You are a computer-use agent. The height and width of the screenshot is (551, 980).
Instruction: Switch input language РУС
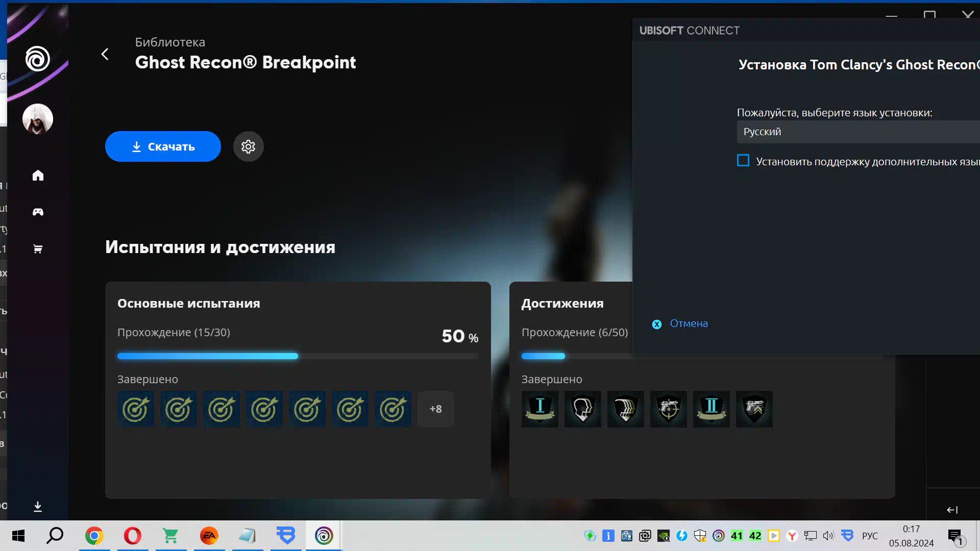pyautogui.click(x=870, y=536)
